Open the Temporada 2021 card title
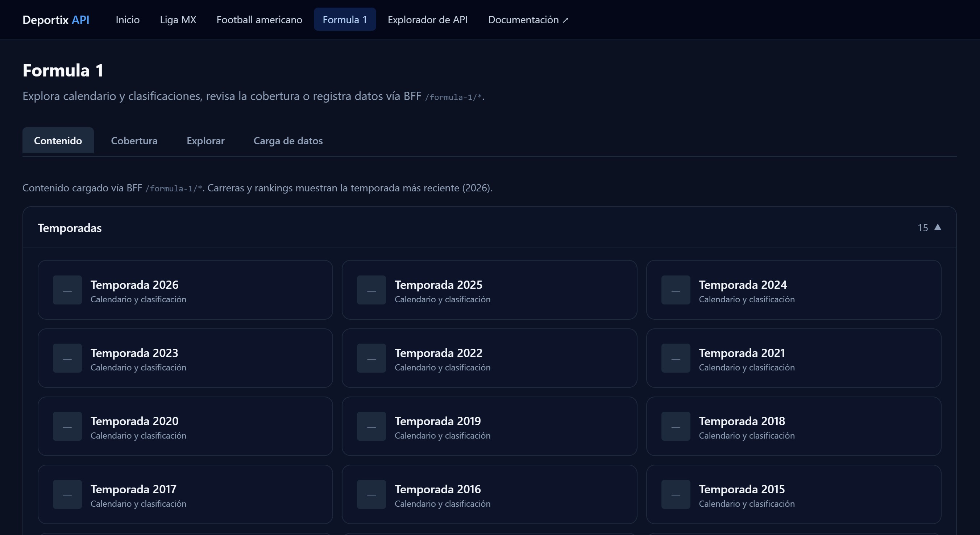 pyautogui.click(x=742, y=353)
